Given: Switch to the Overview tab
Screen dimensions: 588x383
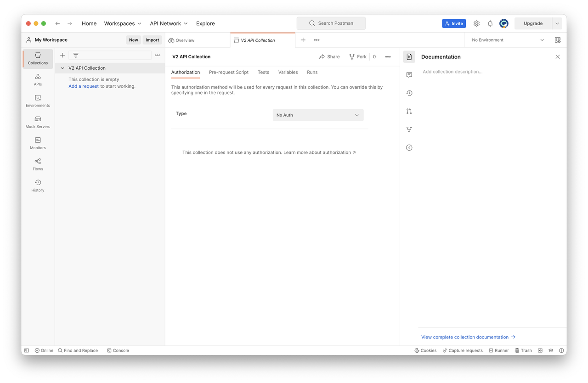Looking at the screenshot, I should coord(198,40).
